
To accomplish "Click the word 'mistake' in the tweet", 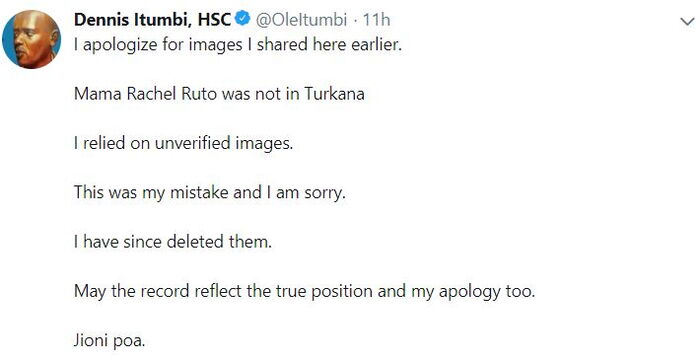I will [x=203, y=193].
